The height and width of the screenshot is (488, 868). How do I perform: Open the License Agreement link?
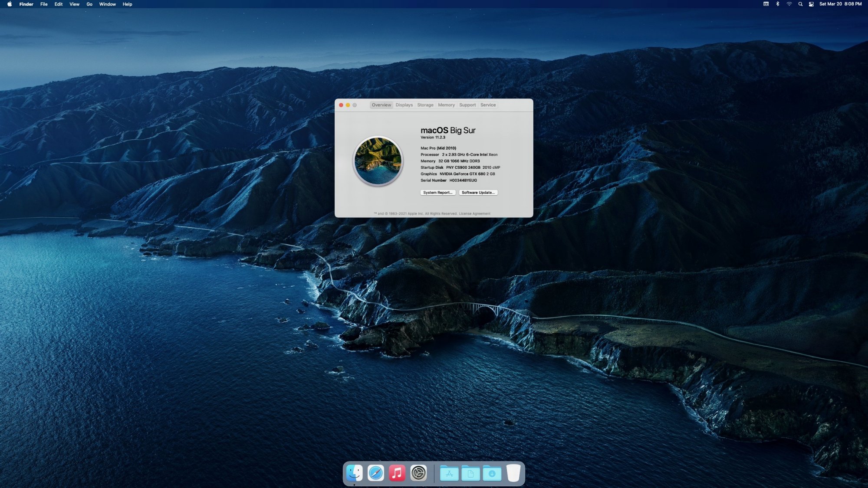(474, 214)
